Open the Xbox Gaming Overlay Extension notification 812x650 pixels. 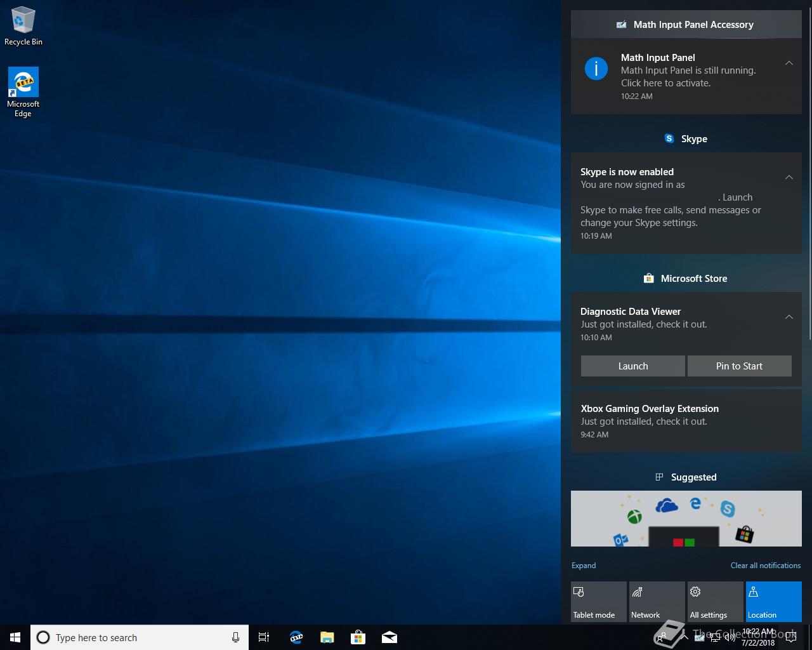pyautogui.click(x=686, y=421)
